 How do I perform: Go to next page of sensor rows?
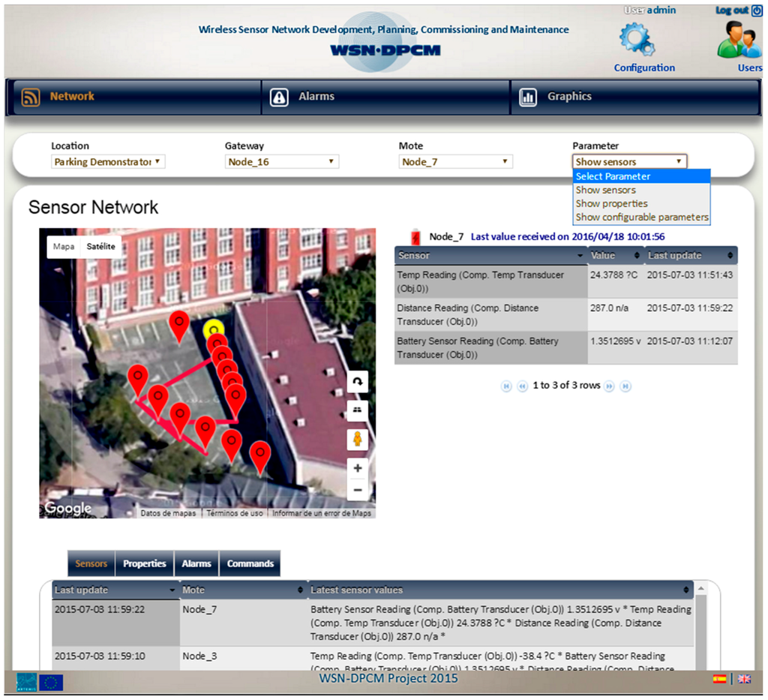tap(609, 386)
